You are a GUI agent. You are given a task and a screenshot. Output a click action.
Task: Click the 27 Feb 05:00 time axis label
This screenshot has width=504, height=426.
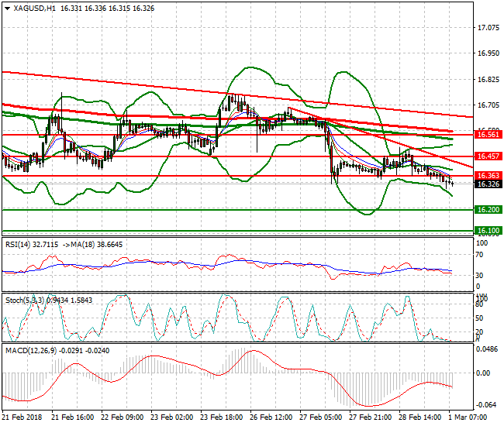click(x=321, y=417)
